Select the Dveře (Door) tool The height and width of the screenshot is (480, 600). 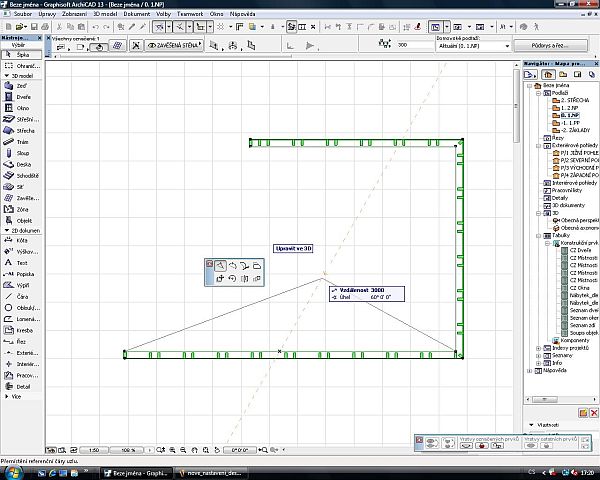[21, 97]
